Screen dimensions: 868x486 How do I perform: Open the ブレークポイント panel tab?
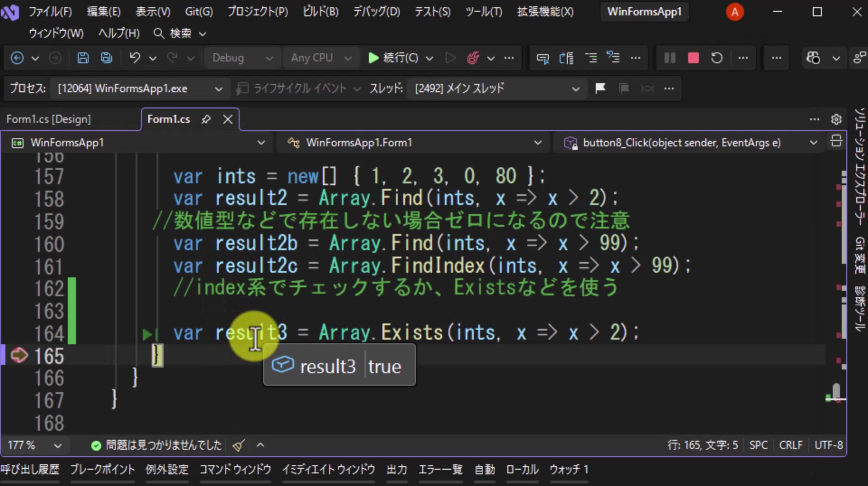[x=103, y=470]
